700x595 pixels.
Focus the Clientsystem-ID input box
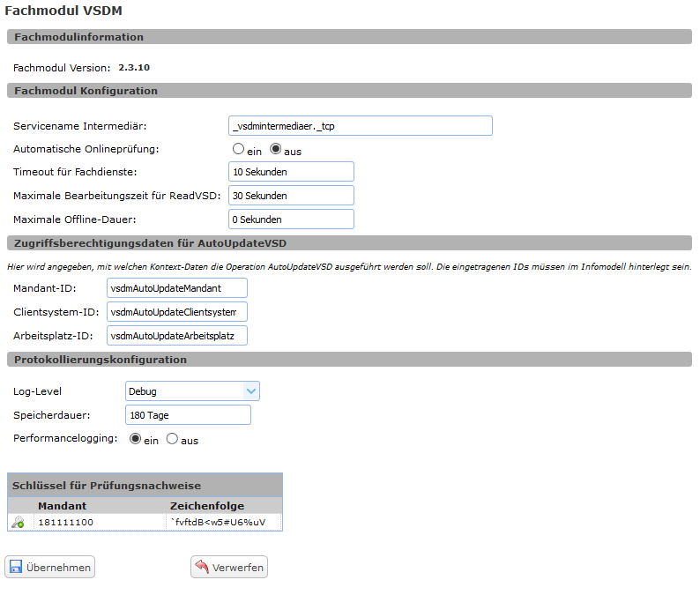pyautogui.click(x=176, y=312)
